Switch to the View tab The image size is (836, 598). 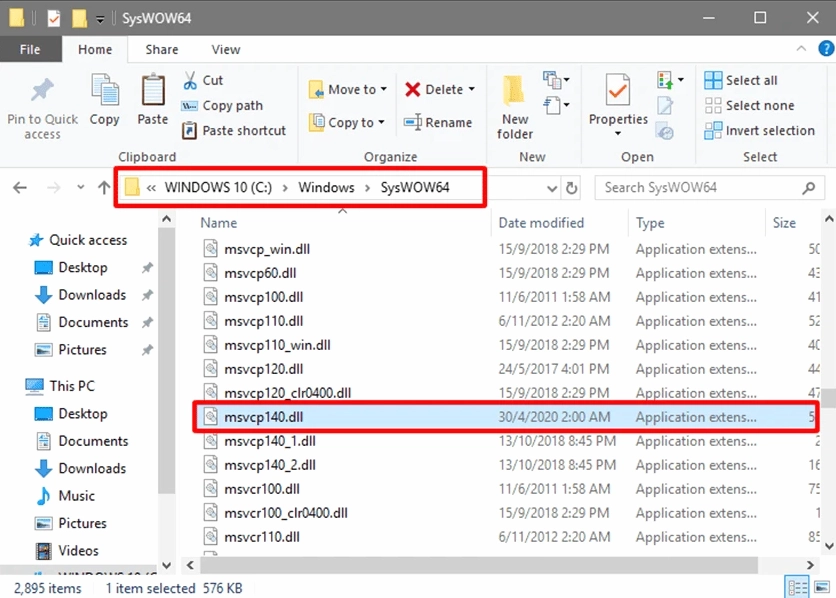pos(226,50)
